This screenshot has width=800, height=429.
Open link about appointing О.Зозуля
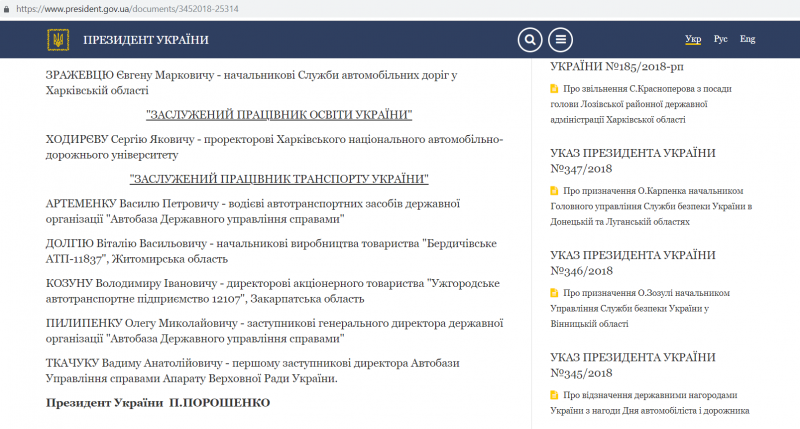[x=640, y=308]
